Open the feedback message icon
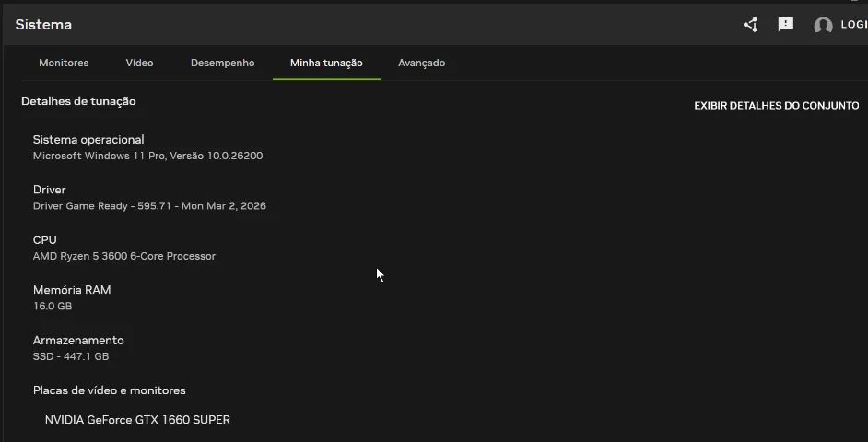The width and height of the screenshot is (868, 442). (x=785, y=24)
